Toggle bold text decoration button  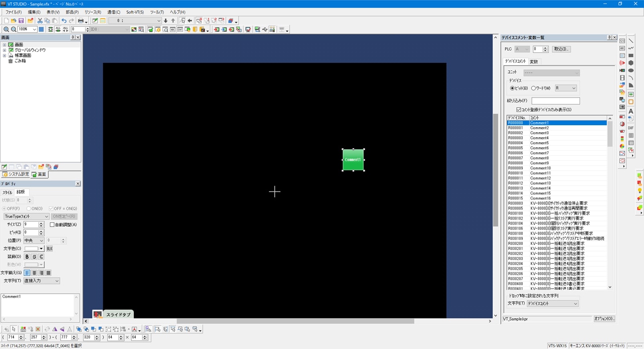(27, 256)
